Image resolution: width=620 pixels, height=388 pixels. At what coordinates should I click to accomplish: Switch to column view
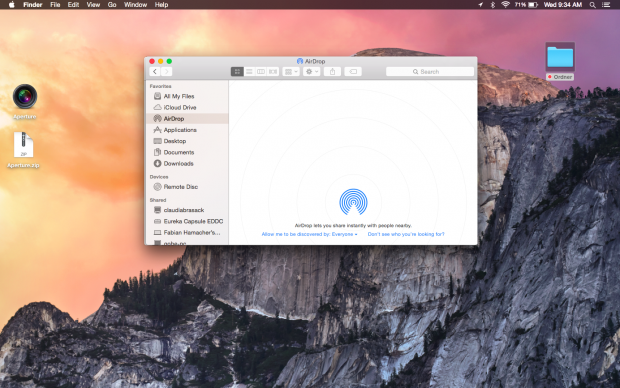261,72
